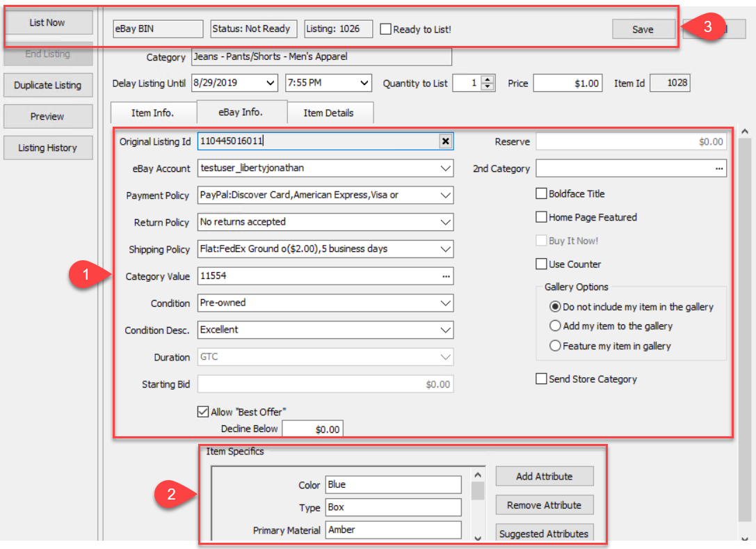Toggle the Use Counter checkbox

click(x=542, y=264)
